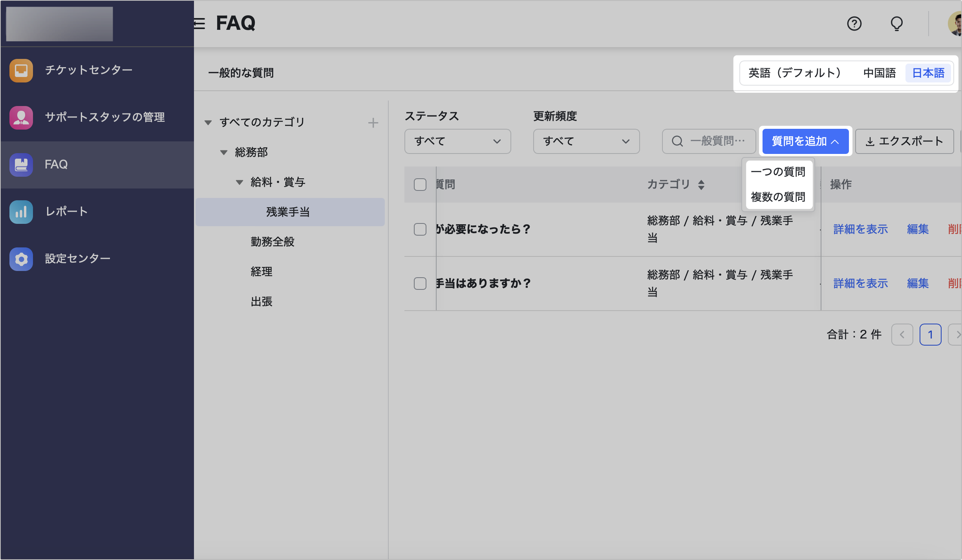Viewport: 962px width, 560px height.
Task: Click the すべてのカテゴリ label
Action: pos(262,123)
